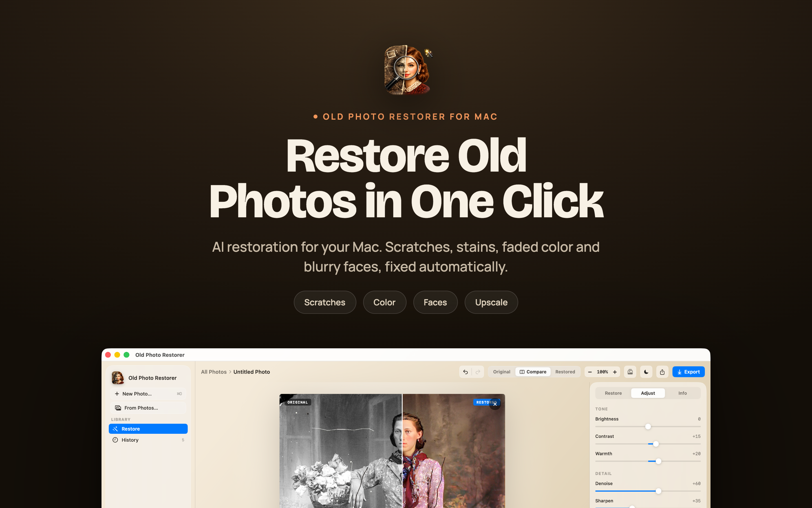Switch to the Info panel tab
The width and height of the screenshot is (812, 508).
click(x=682, y=393)
